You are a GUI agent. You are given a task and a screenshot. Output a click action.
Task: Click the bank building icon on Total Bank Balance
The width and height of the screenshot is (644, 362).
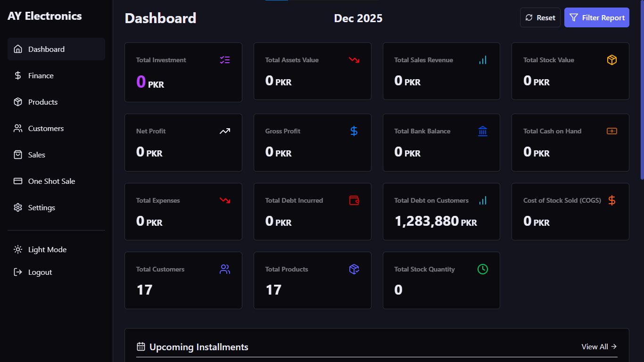click(483, 131)
